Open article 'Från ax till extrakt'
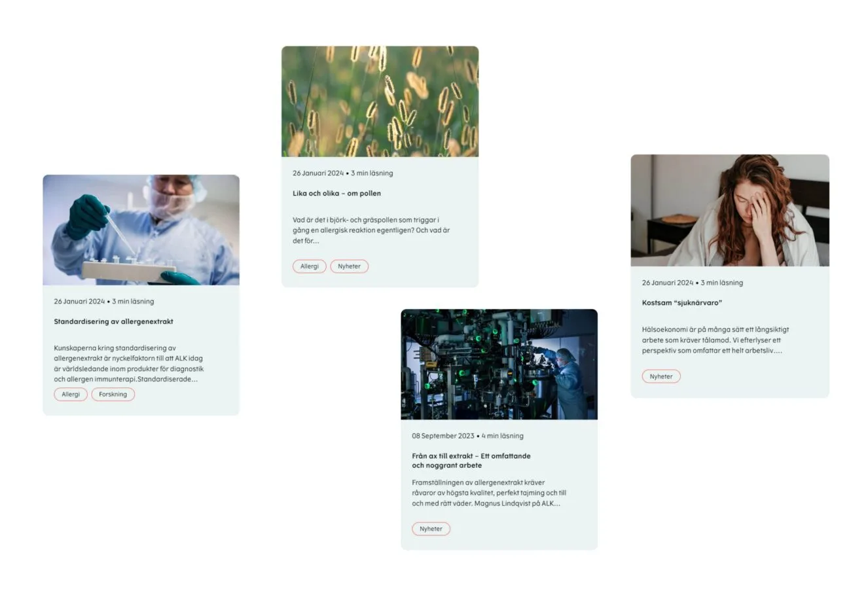Image resolution: width=868 pixels, height=589 pixels. 471,461
